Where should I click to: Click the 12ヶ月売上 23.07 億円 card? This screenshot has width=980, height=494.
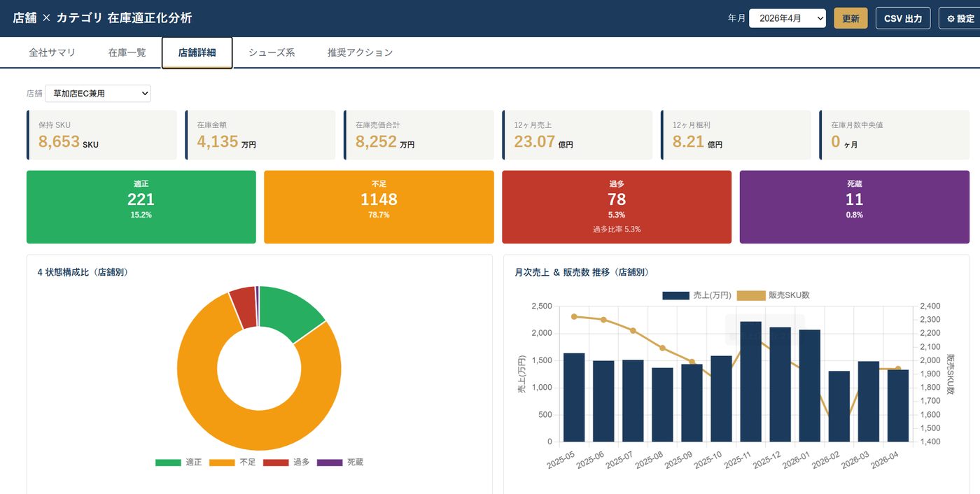(x=577, y=135)
